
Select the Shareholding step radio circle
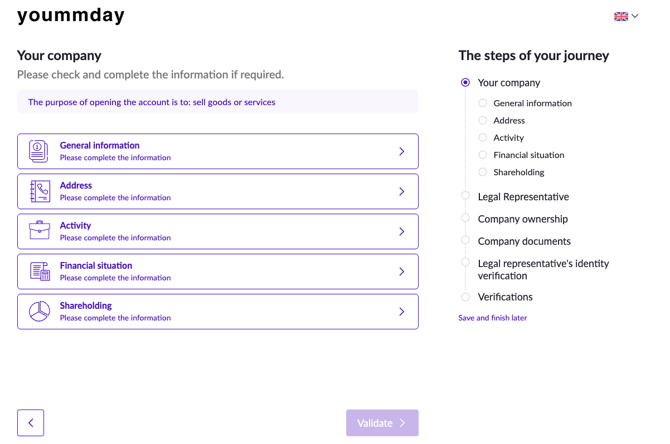pos(482,172)
